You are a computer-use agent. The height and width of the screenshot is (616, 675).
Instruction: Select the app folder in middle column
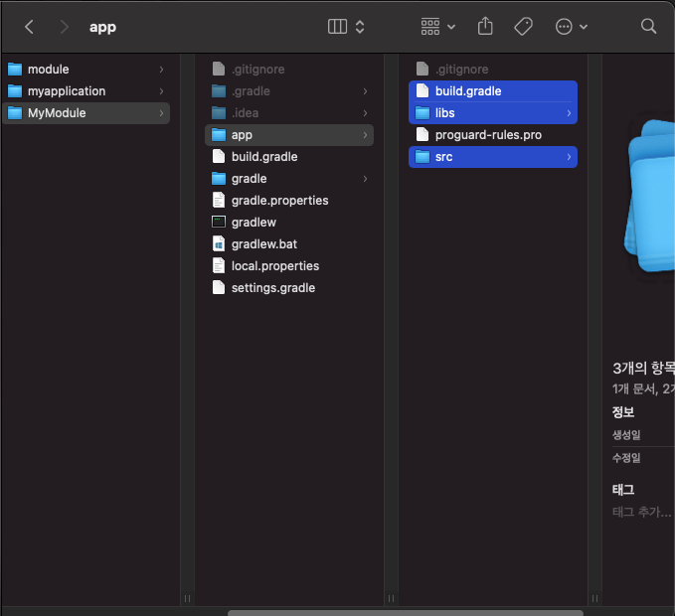pyautogui.click(x=289, y=135)
